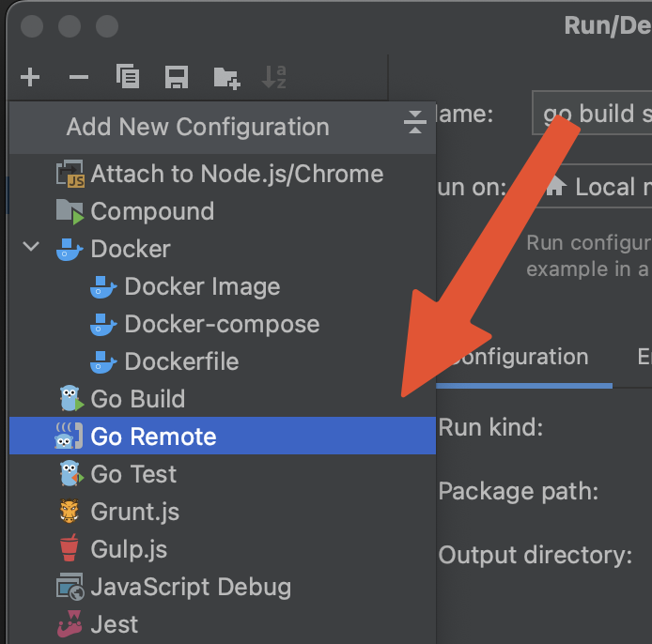
Task: Click the Docker Image whale icon
Action: pyautogui.click(x=103, y=287)
